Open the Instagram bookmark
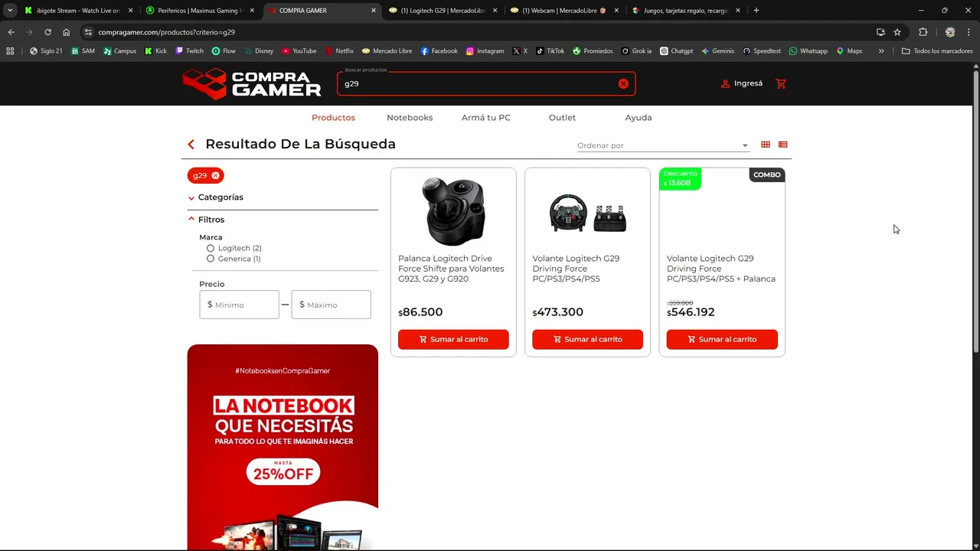 (485, 51)
